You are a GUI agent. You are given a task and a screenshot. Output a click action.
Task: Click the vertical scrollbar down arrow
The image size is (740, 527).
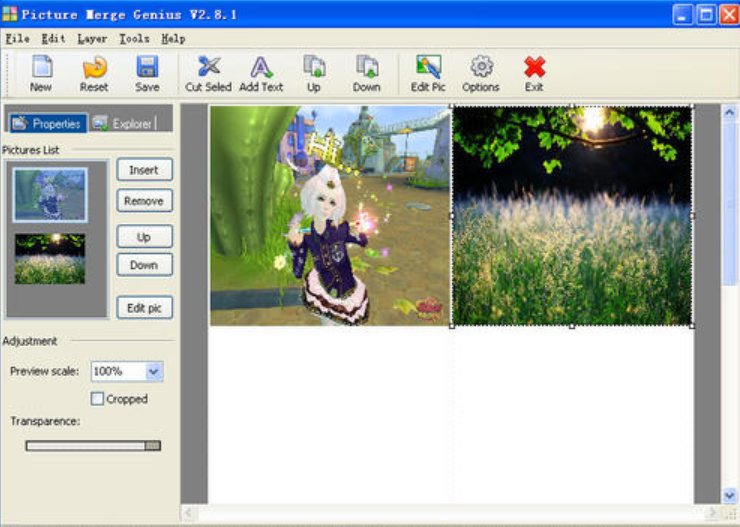730,496
